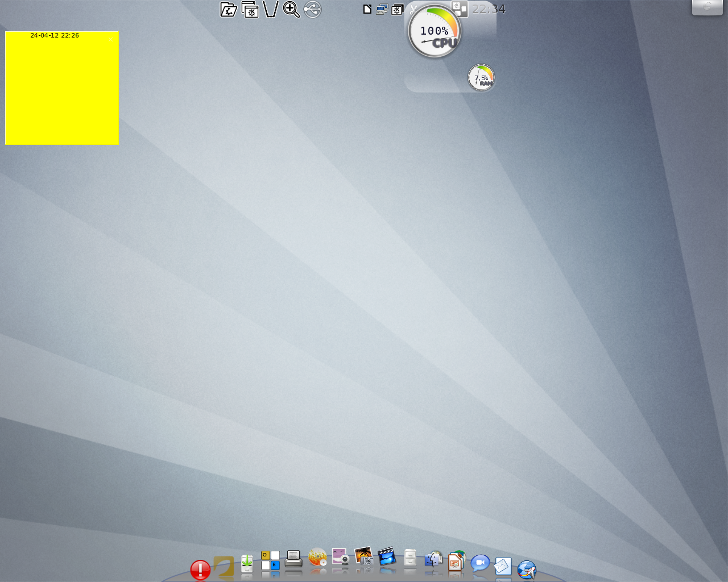This screenshot has width=728, height=582.
Task: Open the globe with airplane browser icon
Action: pos(527,569)
